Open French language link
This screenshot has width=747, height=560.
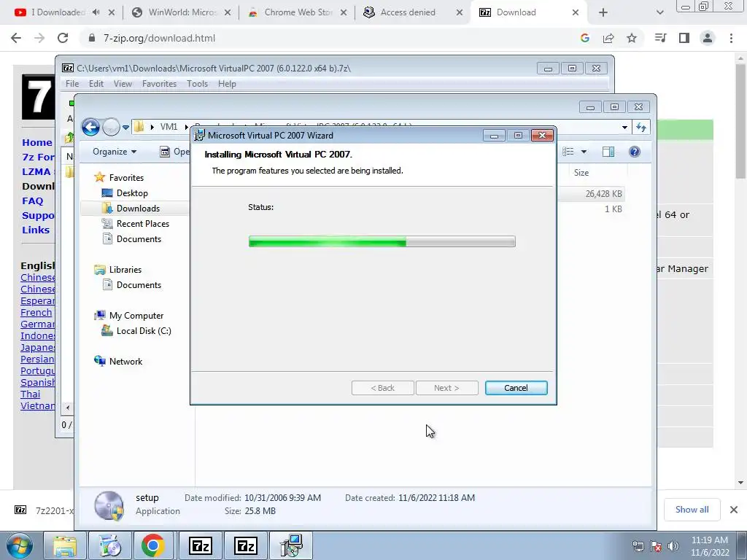click(36, 312)
